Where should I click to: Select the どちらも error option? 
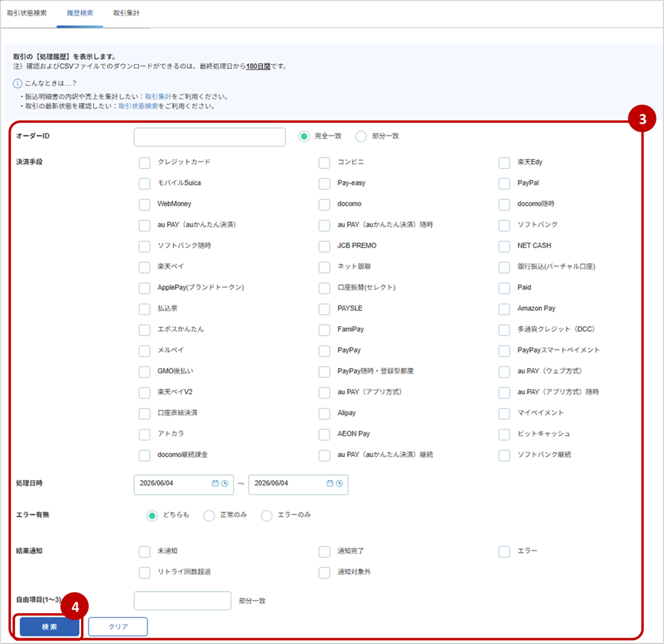pyautogui.click(x=152, y=515)
